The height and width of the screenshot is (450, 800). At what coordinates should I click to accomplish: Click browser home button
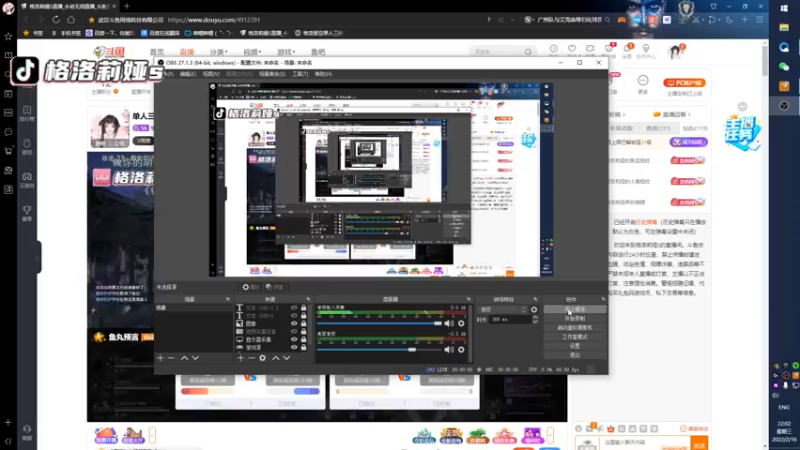(71, 20)
